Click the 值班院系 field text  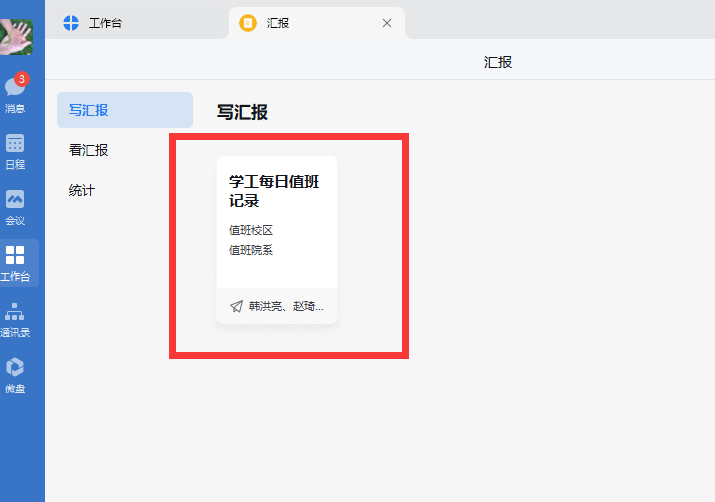(x=251, y=250)
